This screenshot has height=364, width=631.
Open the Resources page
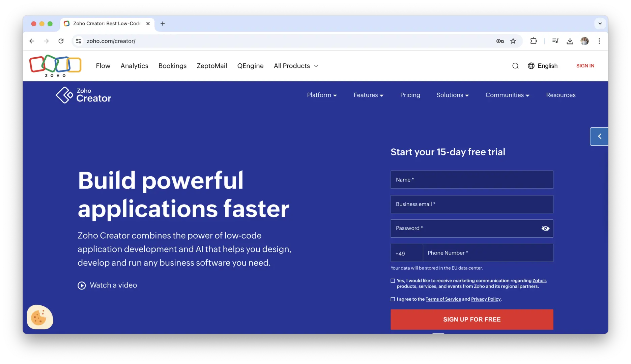(x=561, y=95)
